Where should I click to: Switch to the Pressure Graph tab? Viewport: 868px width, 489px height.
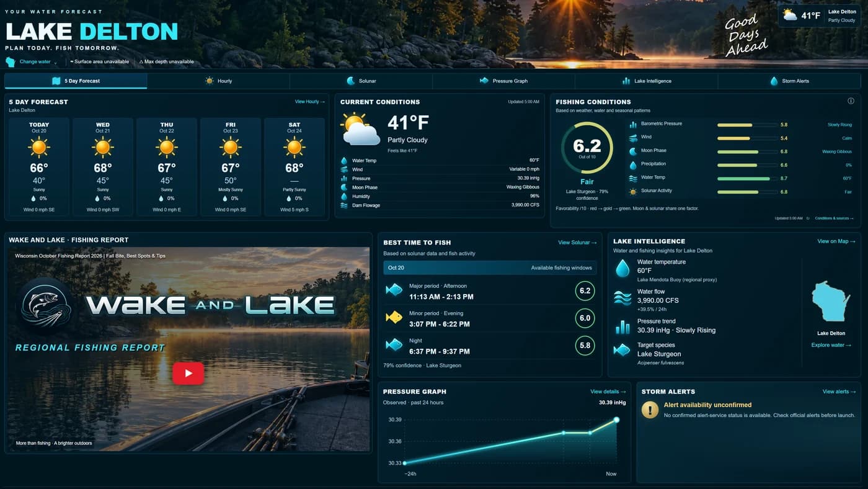coord(503,81)
